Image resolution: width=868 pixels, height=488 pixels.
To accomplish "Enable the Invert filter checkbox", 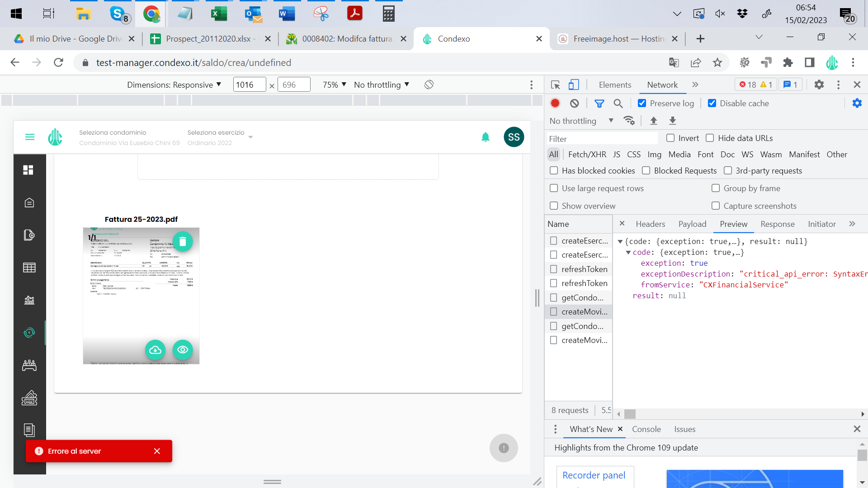I will [670, 138].
